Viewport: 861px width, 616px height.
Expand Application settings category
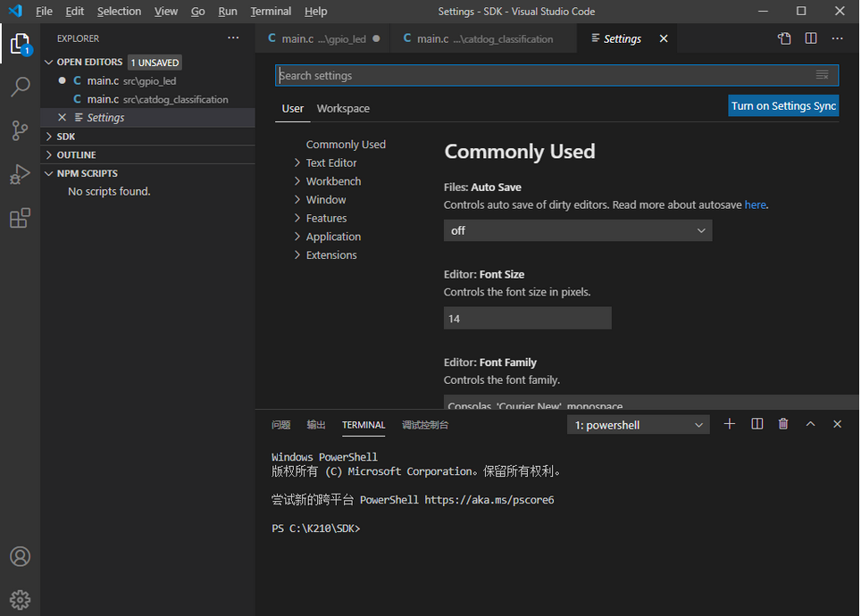tap(297, 237)
